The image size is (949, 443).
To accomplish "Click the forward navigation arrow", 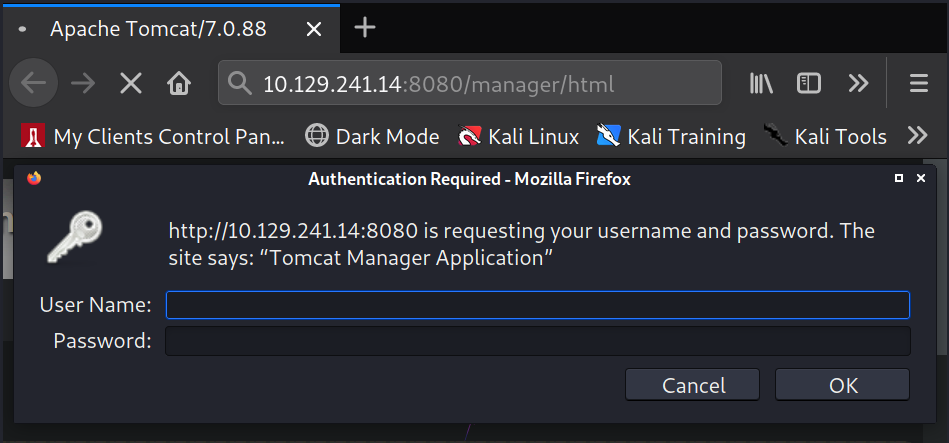I will click(x=83, y=84).
